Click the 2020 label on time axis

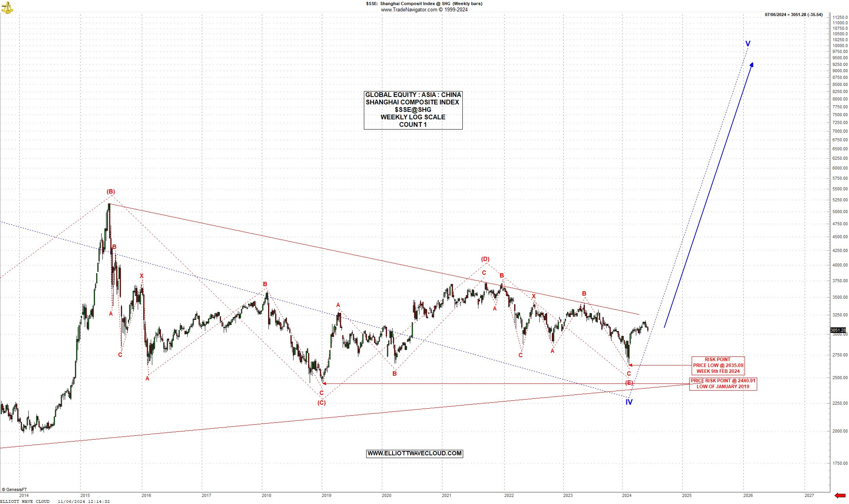coord(386,495)
